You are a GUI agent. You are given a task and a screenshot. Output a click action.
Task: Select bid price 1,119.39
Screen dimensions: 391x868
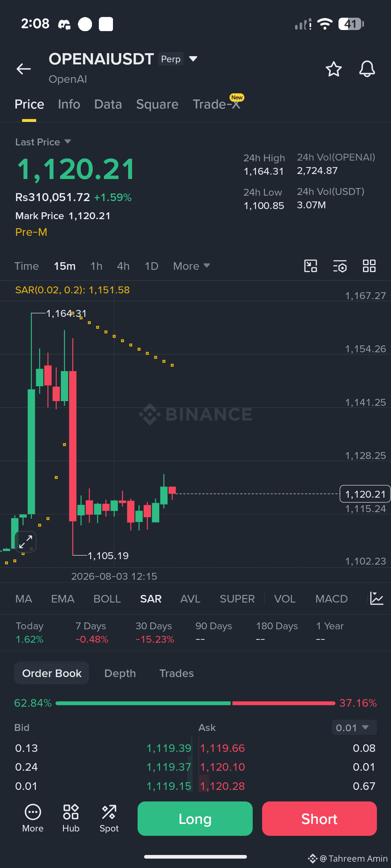click(x=169, y=748)
